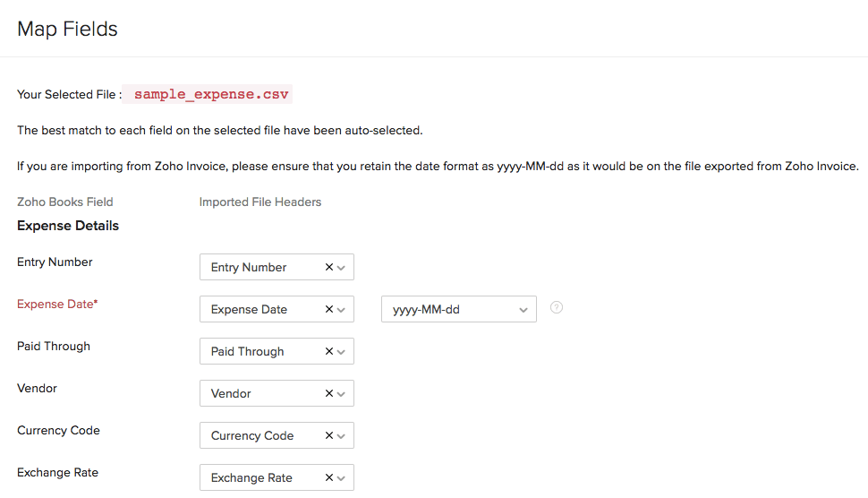Open the yyyy-MM-dd date format dropdown
This screenshot has width=868, height=498.
pos(523,309)
